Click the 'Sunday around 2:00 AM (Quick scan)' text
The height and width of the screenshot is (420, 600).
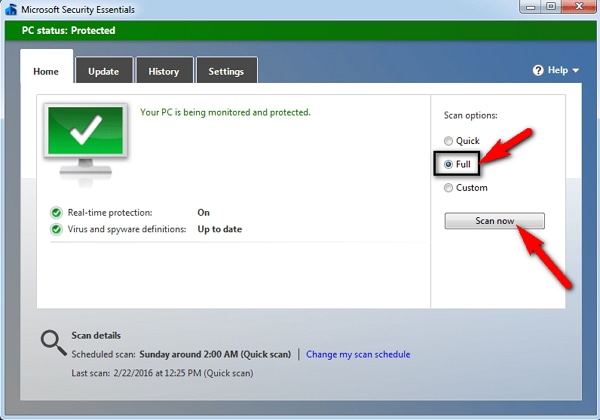coord(215,355)
